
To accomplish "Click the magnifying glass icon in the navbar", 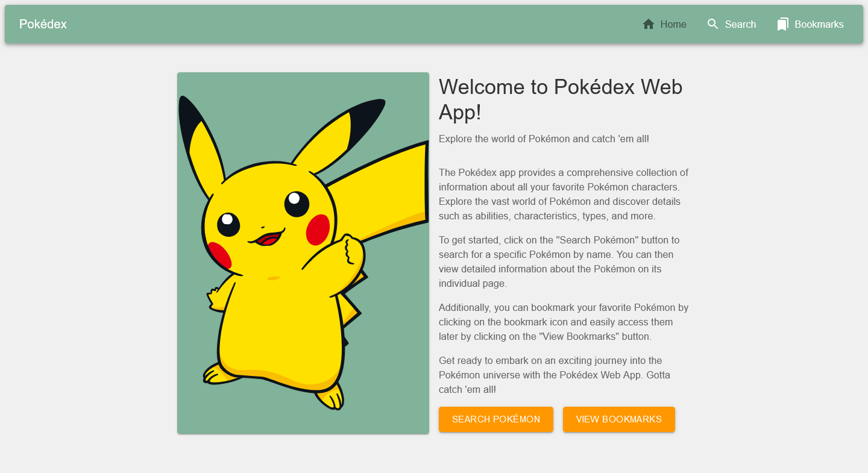I will click(713, 24).
